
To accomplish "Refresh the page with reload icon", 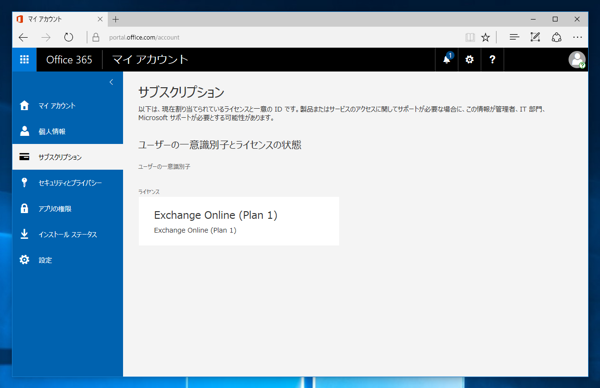I will (68, 37).
